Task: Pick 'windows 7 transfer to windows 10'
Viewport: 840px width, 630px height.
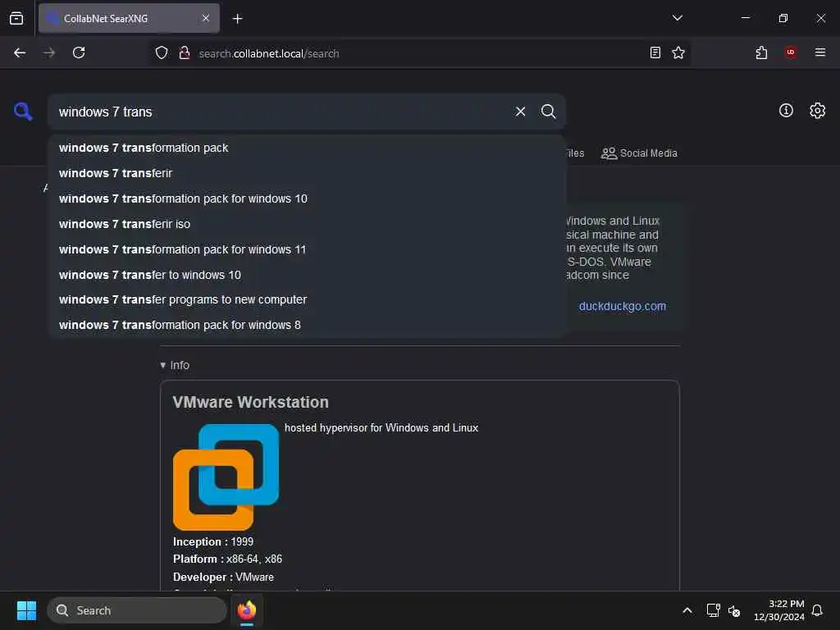Action: click(x=307, y=275)
